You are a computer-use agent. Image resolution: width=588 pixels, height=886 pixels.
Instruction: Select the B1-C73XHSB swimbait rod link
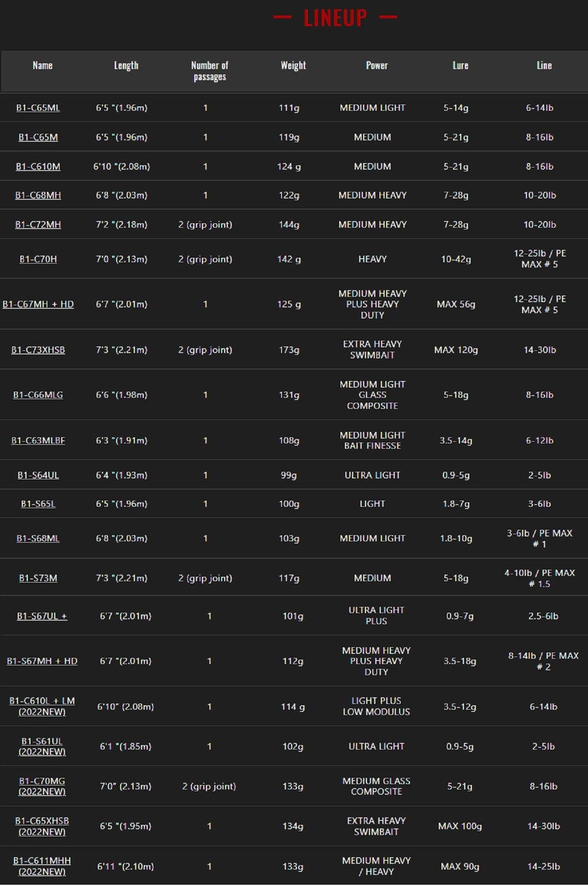[x=38, y=350]
